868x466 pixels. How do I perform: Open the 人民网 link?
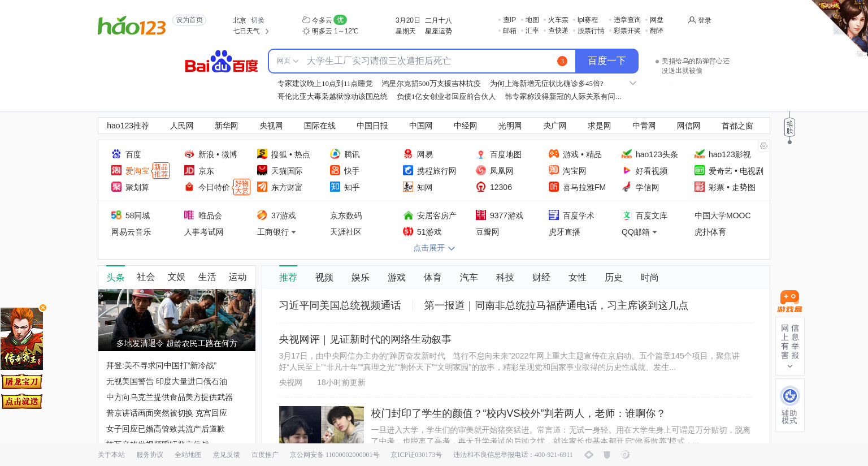click(182, 126)
